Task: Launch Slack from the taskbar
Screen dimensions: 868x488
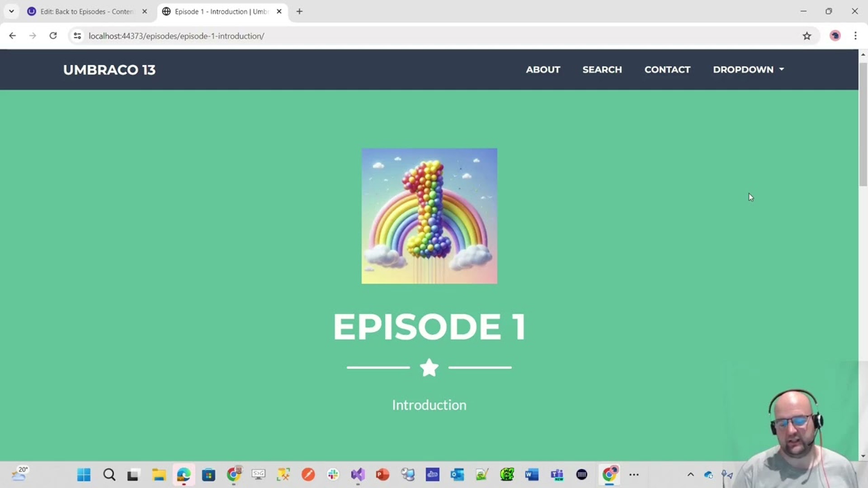Action: point(333,475)
